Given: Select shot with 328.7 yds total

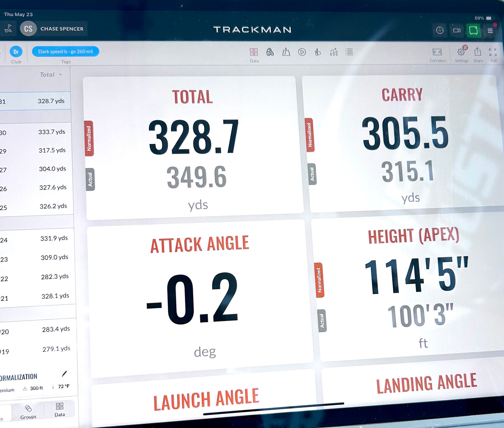Looking at the screenshot, I should [35, 101].
